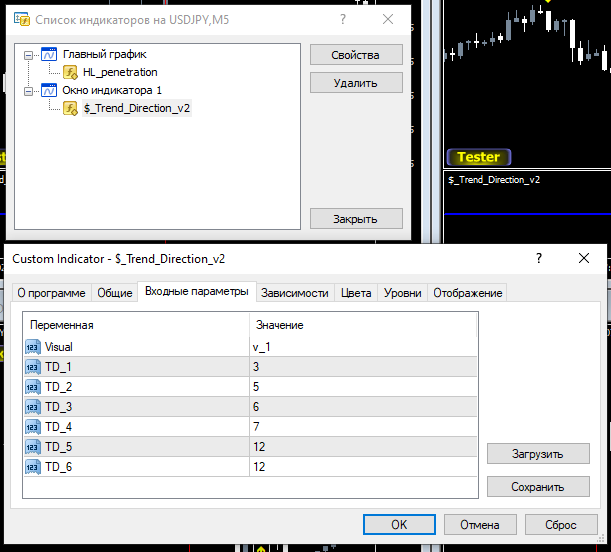Click the TD_5 value 12 cell

pos(363,447)
